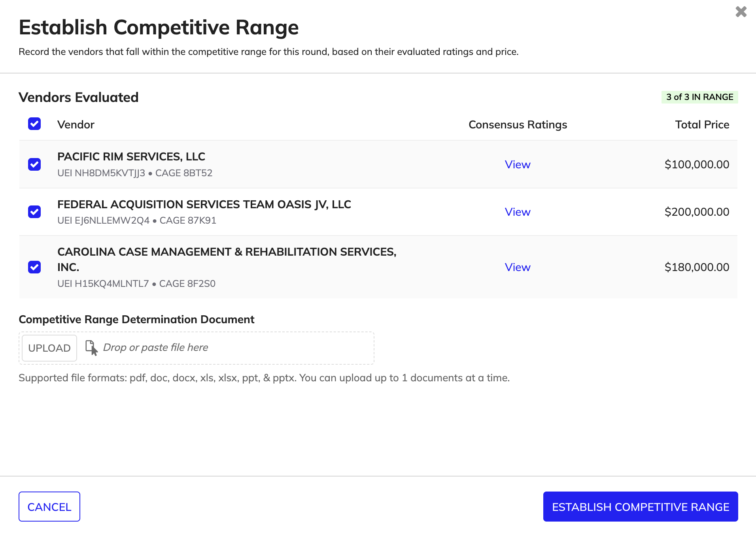View consensus ratings for Pacific Rim Services
This screenshot has height=535, width=756.
(x=518, y=164)
